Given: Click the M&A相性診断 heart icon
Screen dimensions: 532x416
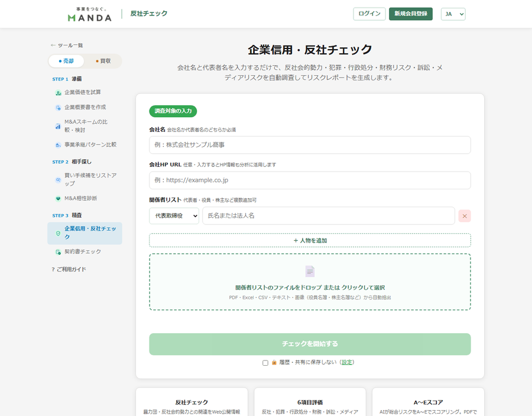Looking at the screenshot, I should [58, 199].
